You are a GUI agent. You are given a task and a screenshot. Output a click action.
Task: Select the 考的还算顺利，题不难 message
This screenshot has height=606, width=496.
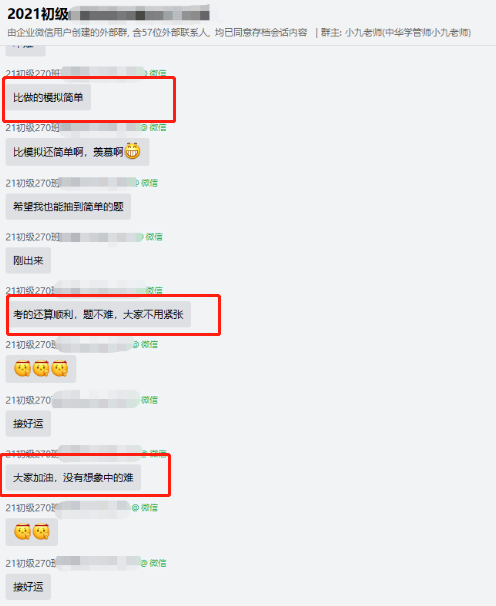point(98,315)
